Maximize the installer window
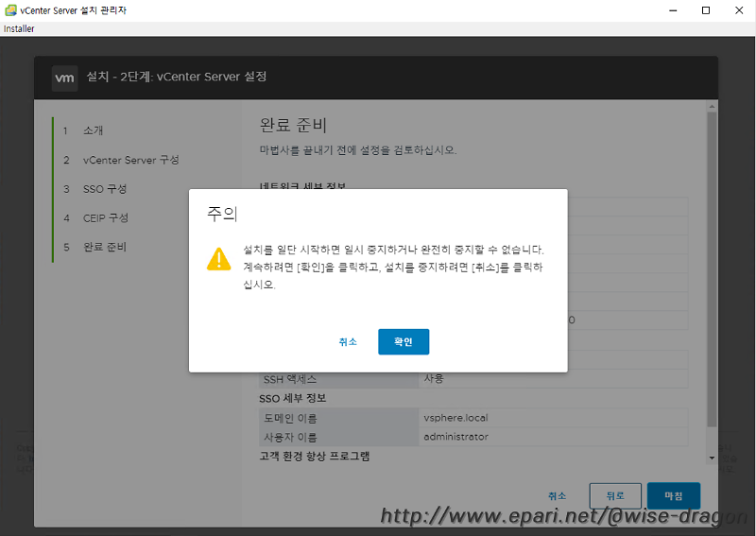The height and width of the screenshot is (536, 756). click(x=706, y=10)
